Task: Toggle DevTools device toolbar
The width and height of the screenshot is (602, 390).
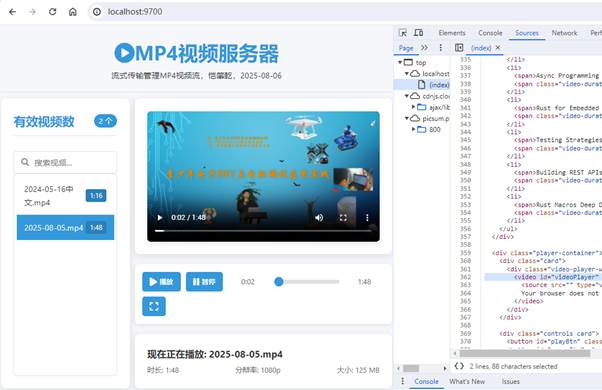Action: coord(418,33)
